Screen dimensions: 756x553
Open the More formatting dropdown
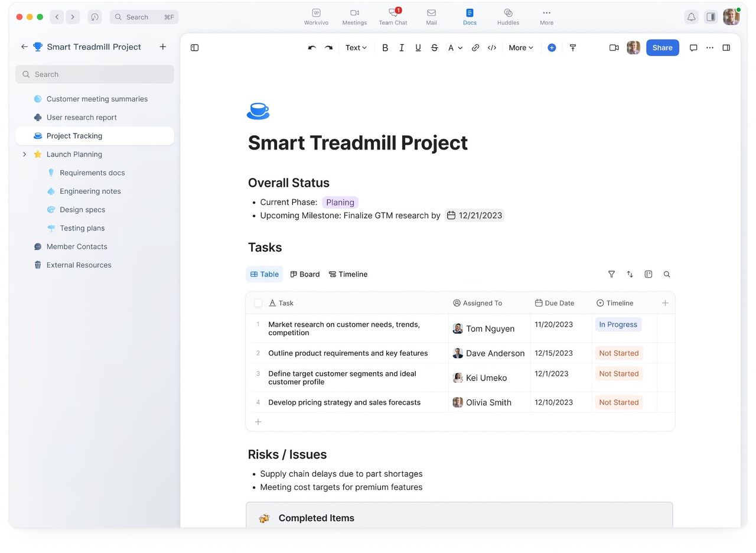[x=520, y=48]
